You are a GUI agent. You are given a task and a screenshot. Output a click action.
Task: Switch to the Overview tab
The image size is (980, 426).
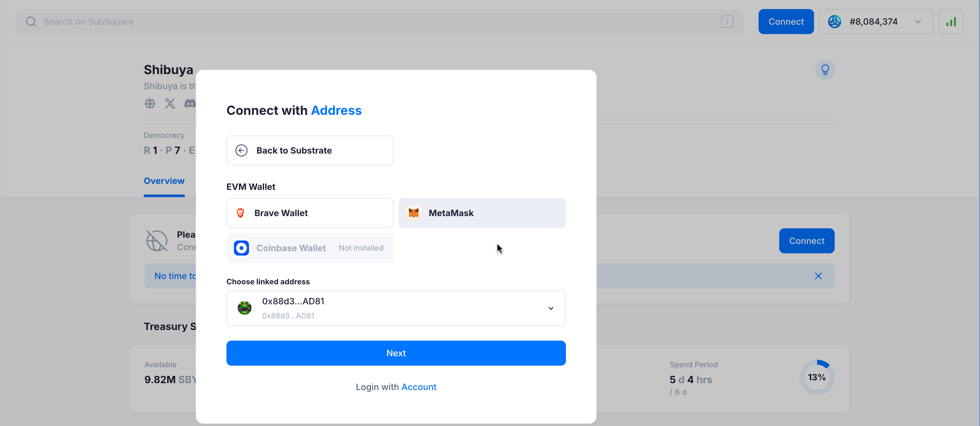click(x=164, y=181)
